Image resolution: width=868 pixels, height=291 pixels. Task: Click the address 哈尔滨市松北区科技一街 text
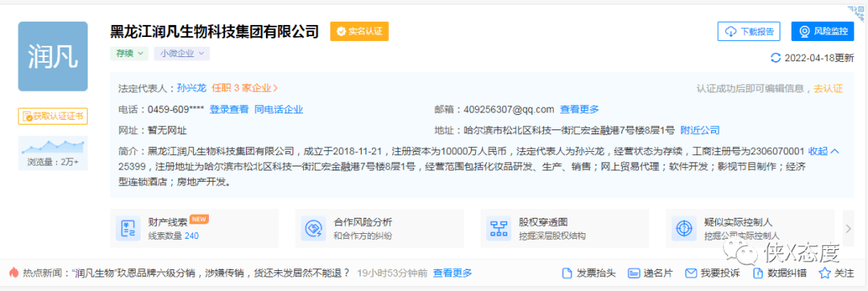[x=569, y=130]
